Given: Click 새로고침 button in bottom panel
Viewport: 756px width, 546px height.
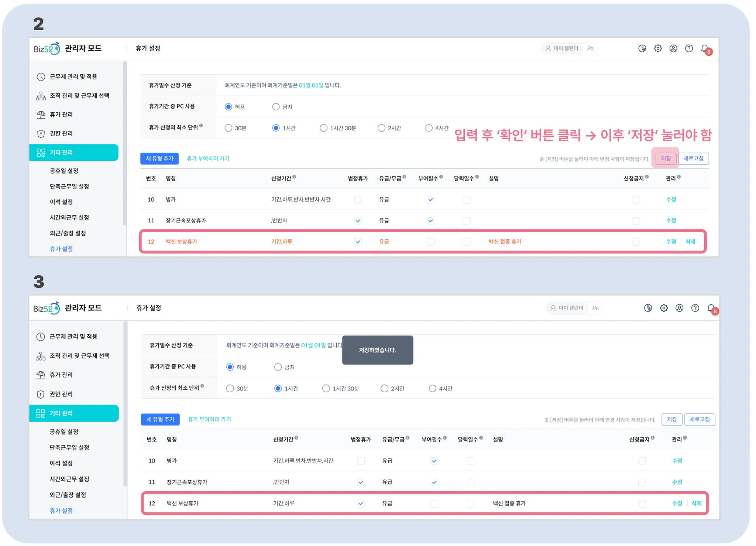Looking at the screenshot, I should tap(700, 419).
